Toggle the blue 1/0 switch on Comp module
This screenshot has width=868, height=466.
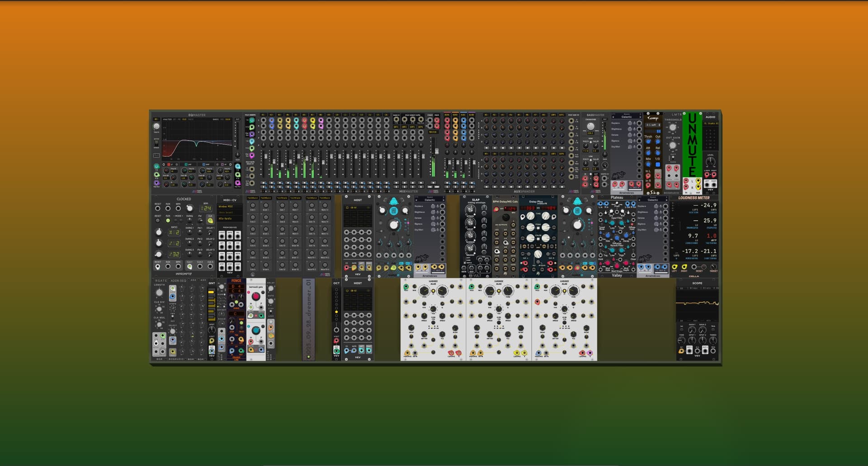(x=658, y=165)
